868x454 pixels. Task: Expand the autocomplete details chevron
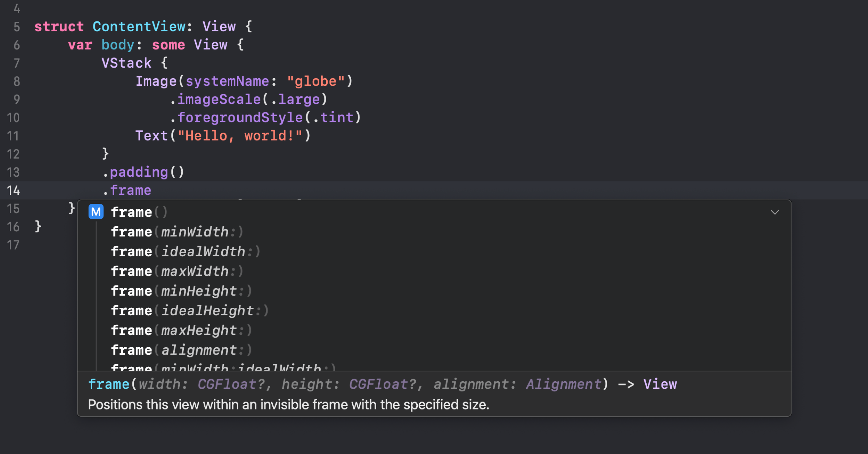tap(775, 212)
